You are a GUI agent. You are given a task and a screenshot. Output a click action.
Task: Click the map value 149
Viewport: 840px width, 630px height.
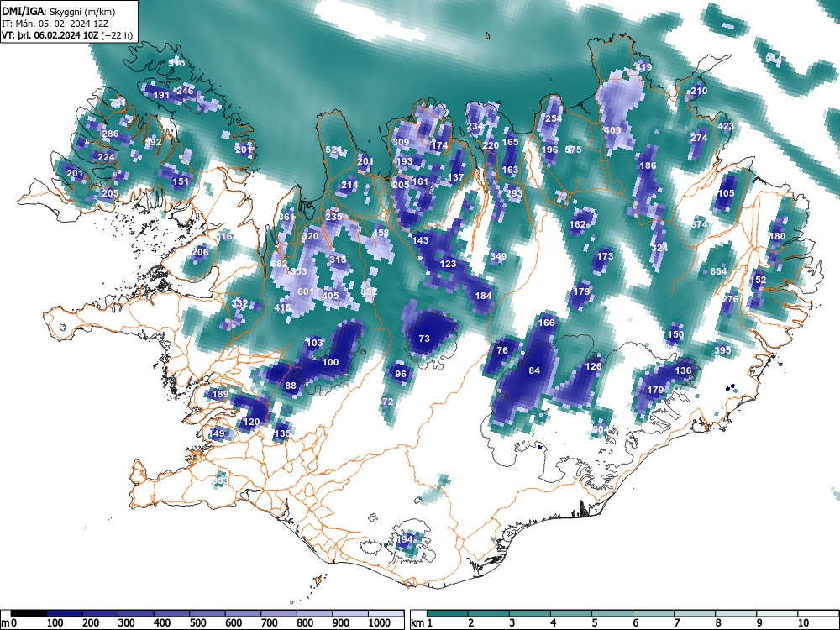click(x=216, y=434)
